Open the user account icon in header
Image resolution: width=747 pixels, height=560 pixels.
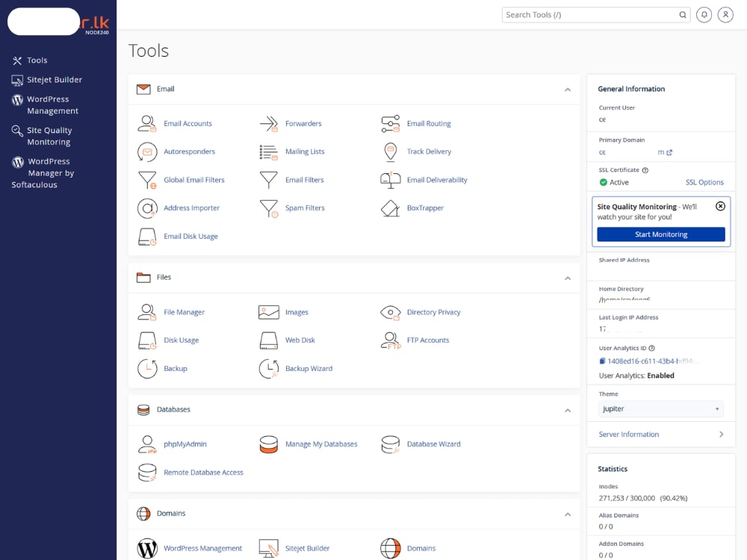pyautogui.click(x=725, y=15)
